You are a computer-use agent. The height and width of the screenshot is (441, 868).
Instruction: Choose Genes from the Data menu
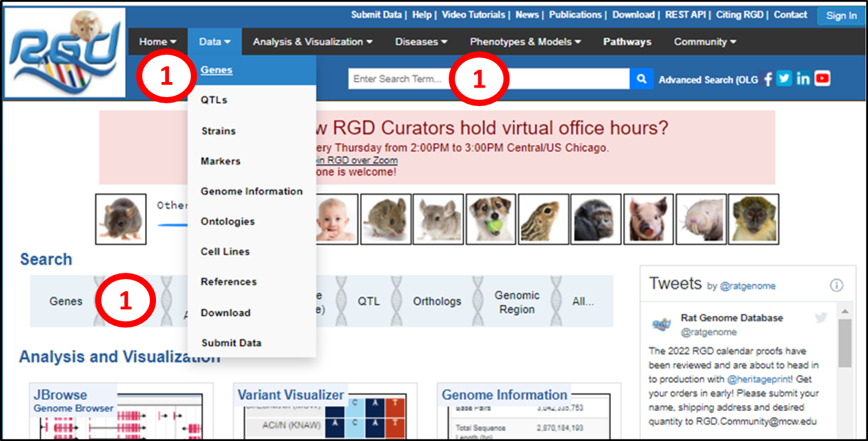point(216,70)
